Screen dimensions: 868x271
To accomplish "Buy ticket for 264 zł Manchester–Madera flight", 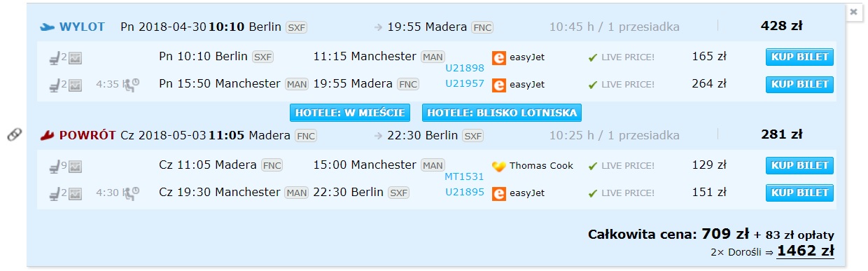I will pyautogui.click(x=800, y=85).
